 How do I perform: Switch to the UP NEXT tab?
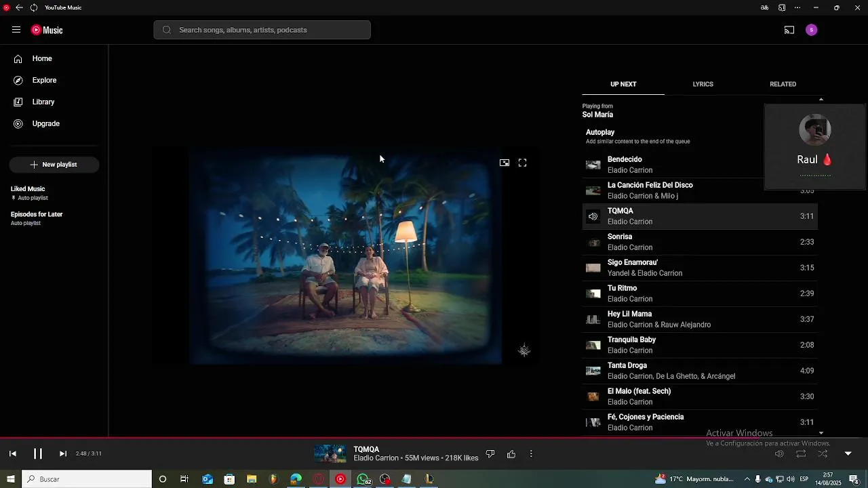point(623,84)
